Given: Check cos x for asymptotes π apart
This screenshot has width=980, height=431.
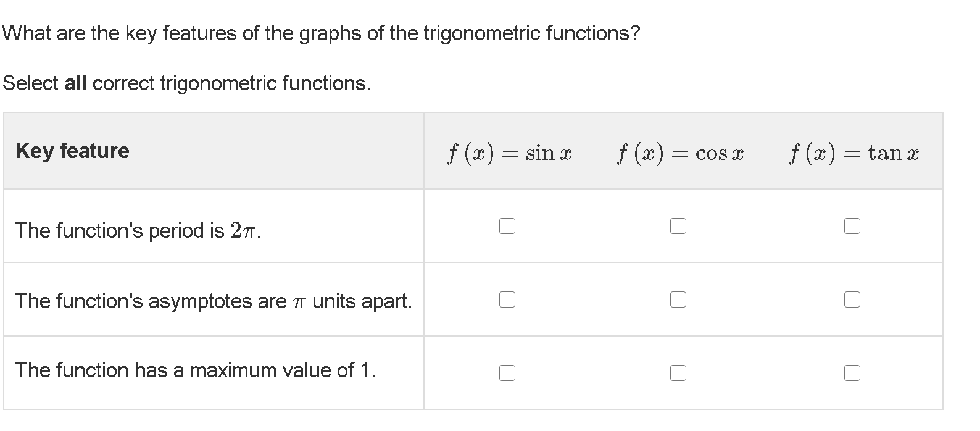Looking at the screenshot, I should (x=678, y=299).
